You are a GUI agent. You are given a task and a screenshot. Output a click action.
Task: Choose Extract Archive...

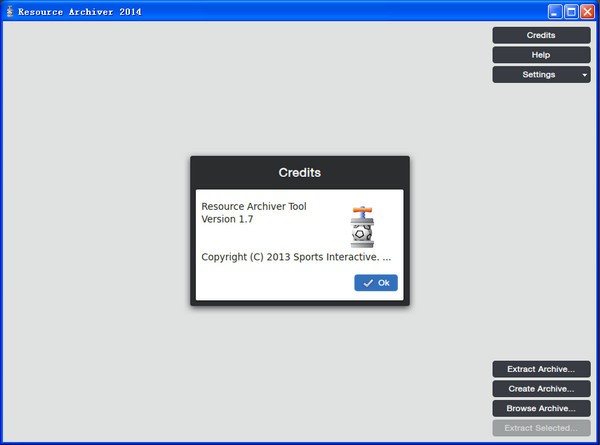pyautogui.click(x=541, y=369)
